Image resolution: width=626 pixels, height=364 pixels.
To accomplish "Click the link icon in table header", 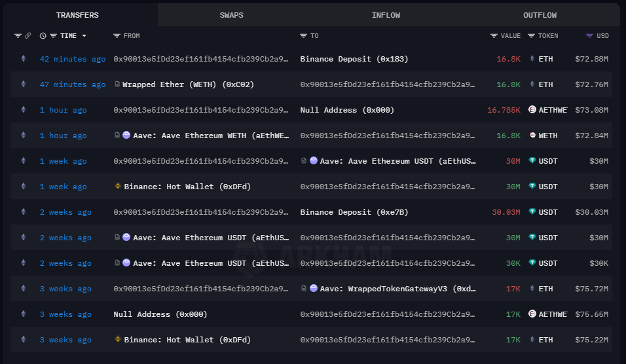I will [x=28, y=36].
